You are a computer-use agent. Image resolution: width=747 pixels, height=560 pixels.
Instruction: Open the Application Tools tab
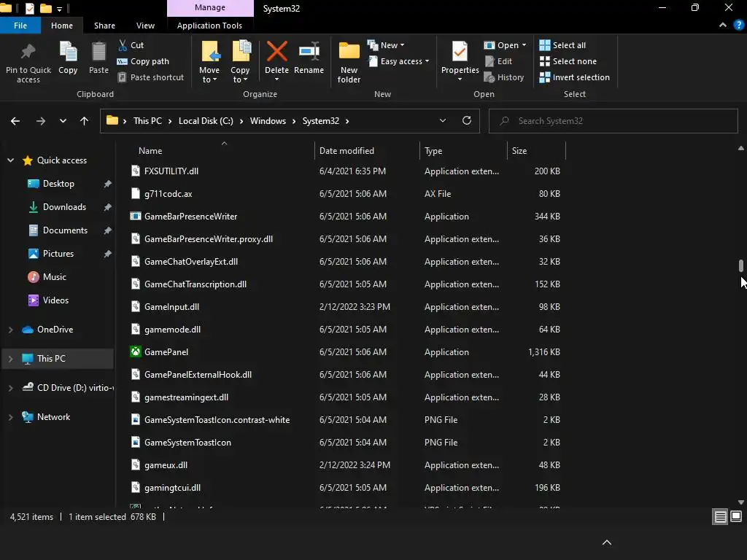(x=209, y=26)
